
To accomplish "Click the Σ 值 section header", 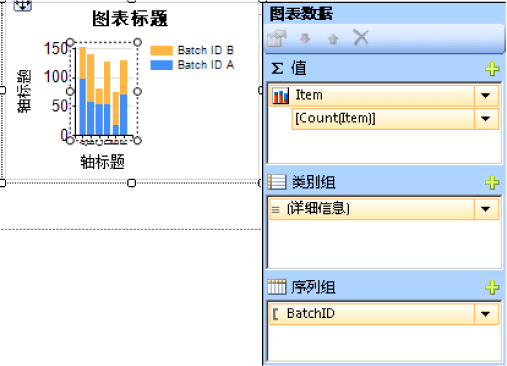I will [x=289, y=68].
